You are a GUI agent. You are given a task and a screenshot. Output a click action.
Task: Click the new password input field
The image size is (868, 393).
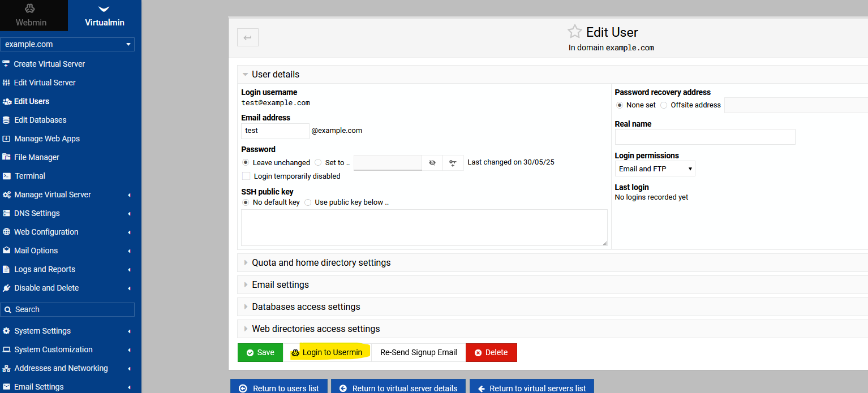point(388,163)
